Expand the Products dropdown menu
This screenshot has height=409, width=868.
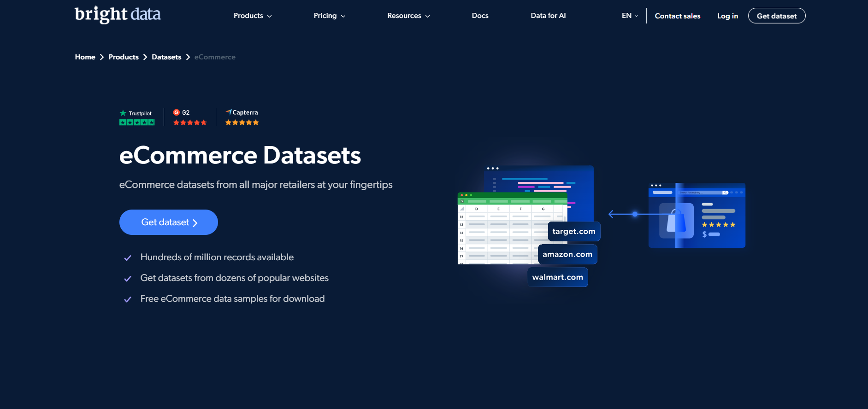(x=252, y=16)
